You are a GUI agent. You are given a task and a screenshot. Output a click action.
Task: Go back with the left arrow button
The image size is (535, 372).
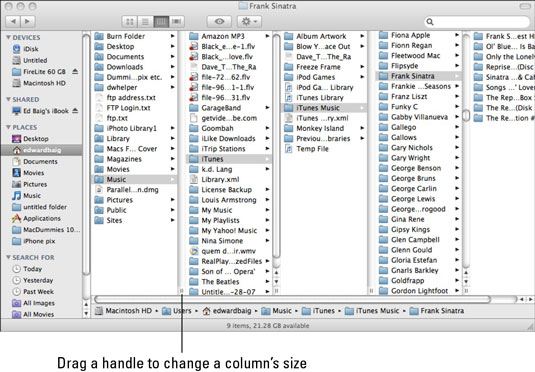click(13, 22)
